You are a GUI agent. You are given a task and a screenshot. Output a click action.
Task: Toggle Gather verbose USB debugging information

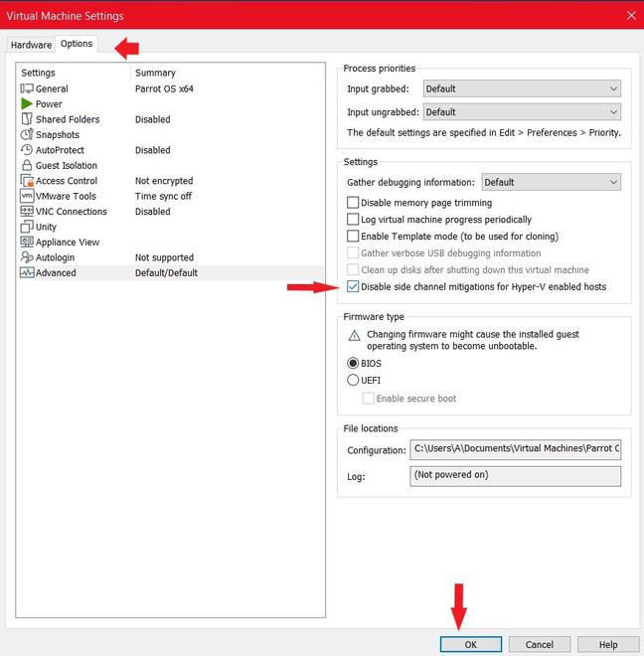pyautogui.click(x=353, y=253)
